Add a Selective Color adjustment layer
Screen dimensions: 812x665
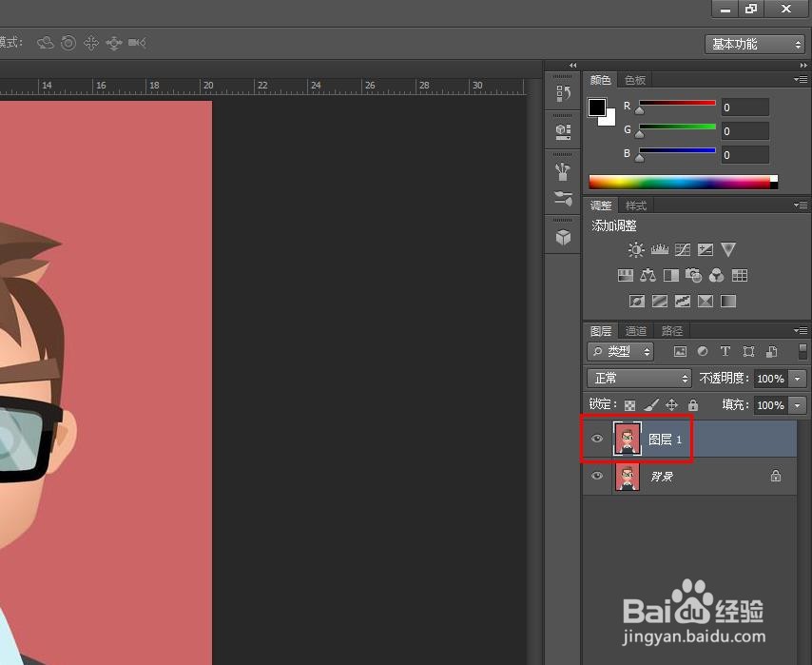coord(706,302)
